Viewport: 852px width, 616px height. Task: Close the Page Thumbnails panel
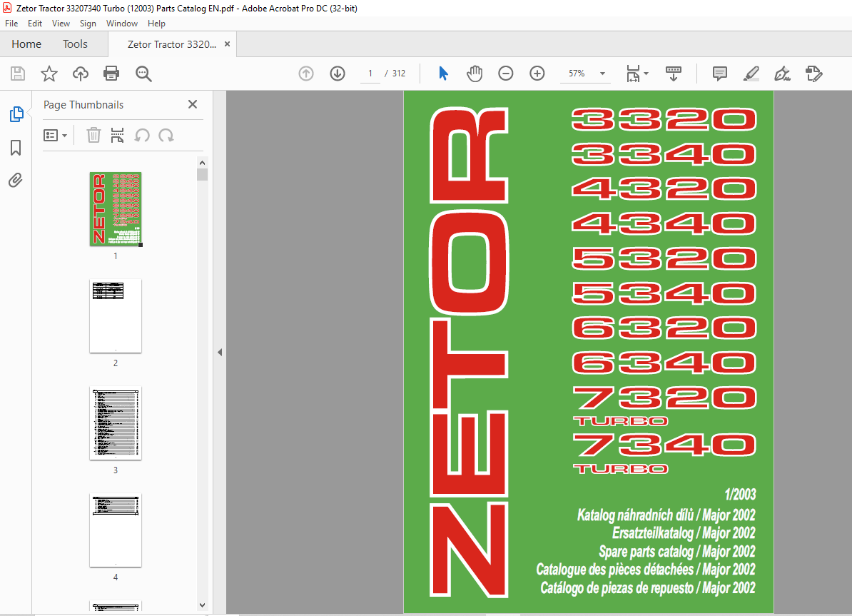pos(193,104)
